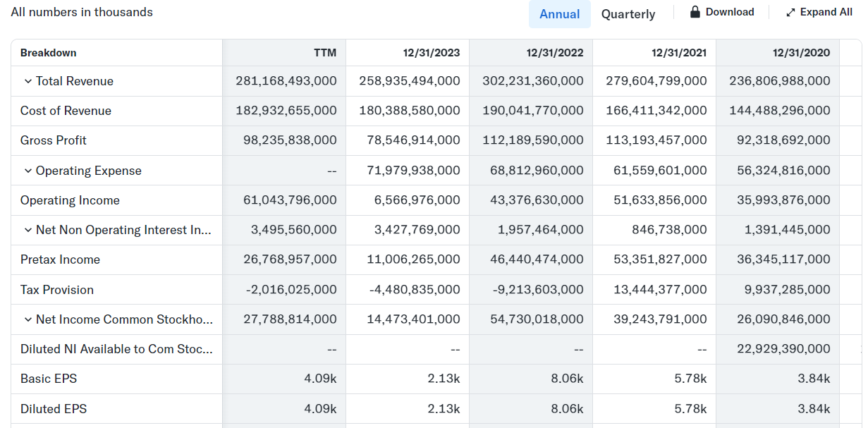Click the Diluted EPS row label
Image resolution: width=868 pixels, height=428 pixels.
pyautogui.click(x=54, y=409)
